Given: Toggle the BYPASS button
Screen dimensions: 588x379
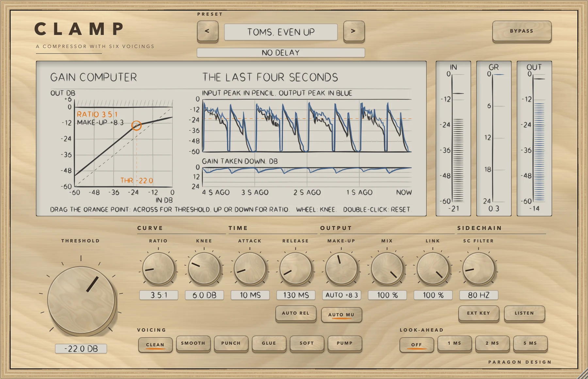Looking at the screenshot, I should point(522,31).
